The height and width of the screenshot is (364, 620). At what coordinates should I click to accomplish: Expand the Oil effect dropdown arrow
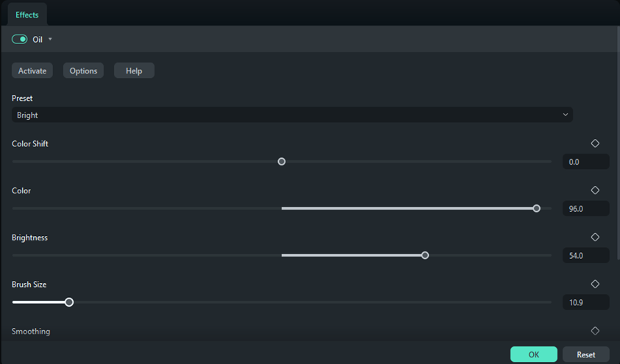pos(50,39)
